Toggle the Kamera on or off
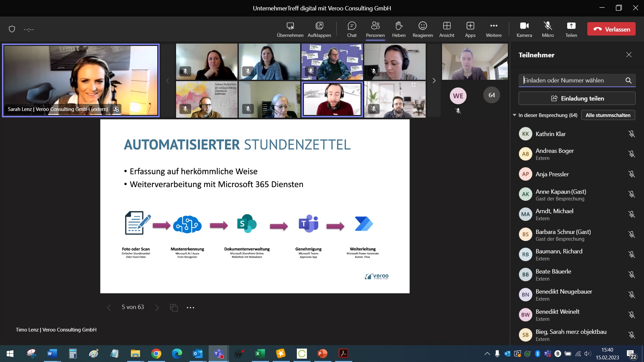 pyautogui.click(x=524, y=29)
